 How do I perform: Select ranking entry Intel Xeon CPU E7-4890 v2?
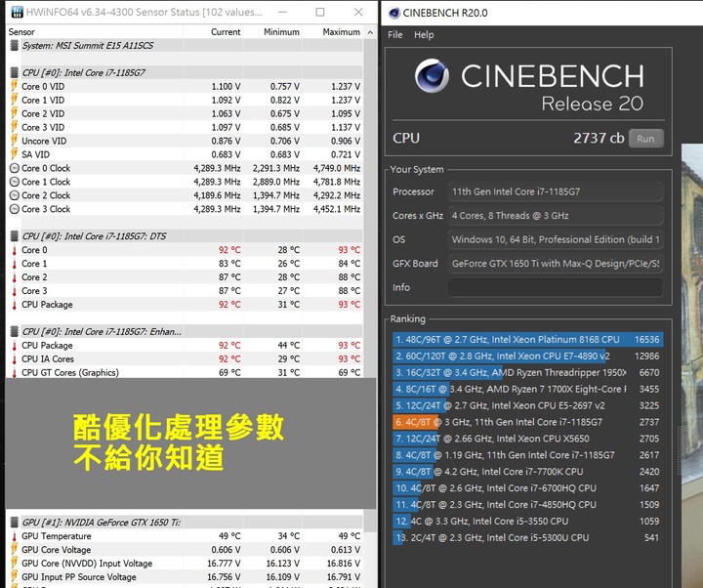[527, 357]
